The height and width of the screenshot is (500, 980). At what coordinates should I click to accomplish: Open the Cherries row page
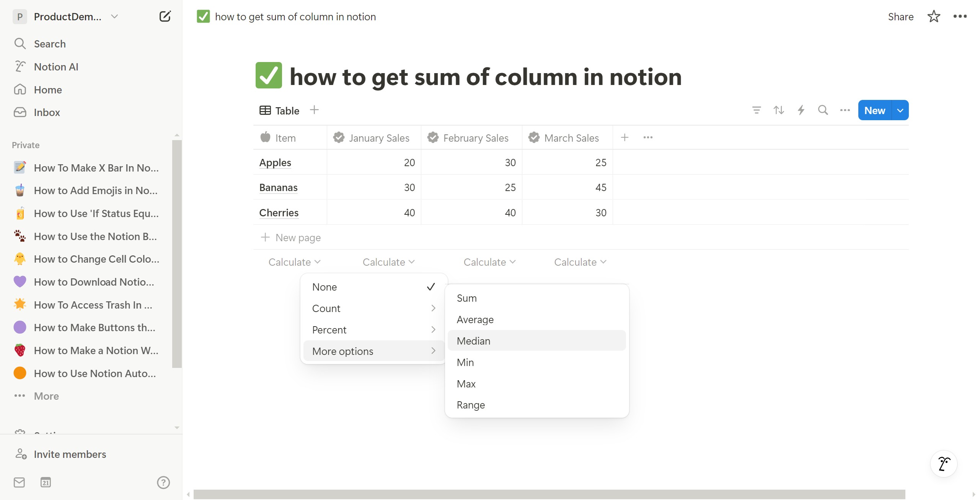(279, 212)
